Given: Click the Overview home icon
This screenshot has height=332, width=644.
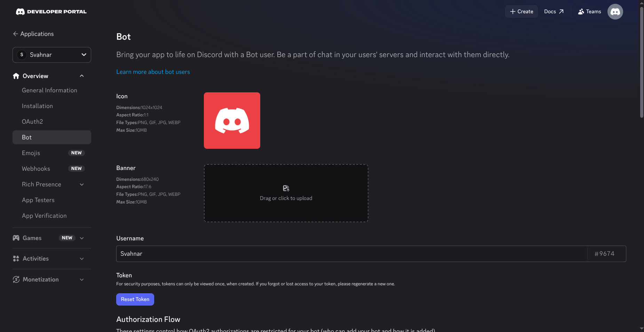Looking at the screenshot, I should click(x=16, y=76).
